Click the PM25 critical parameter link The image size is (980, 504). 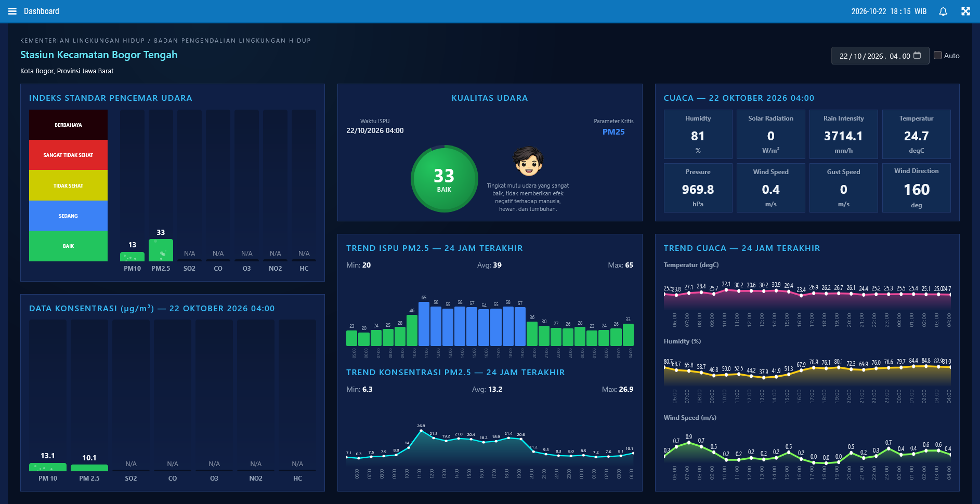pos(613,132)
